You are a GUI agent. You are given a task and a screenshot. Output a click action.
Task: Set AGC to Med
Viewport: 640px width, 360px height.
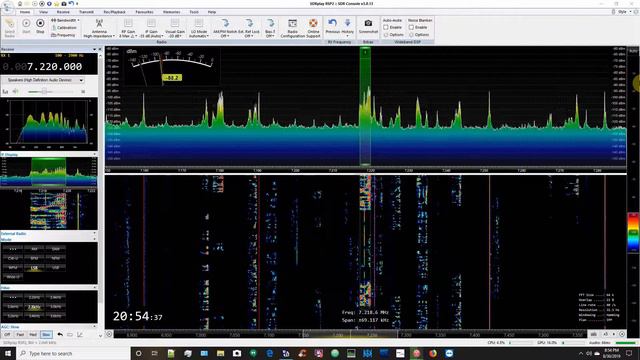33,334
